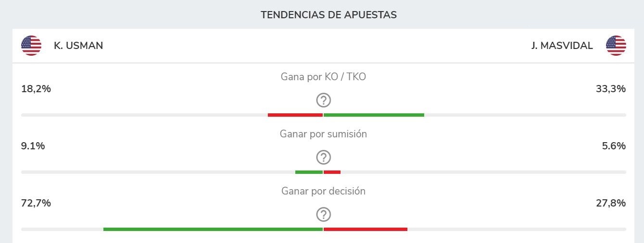Screen dimensions: 644x243
Task: Click the green submission bar for Usman
Action: 309,172
